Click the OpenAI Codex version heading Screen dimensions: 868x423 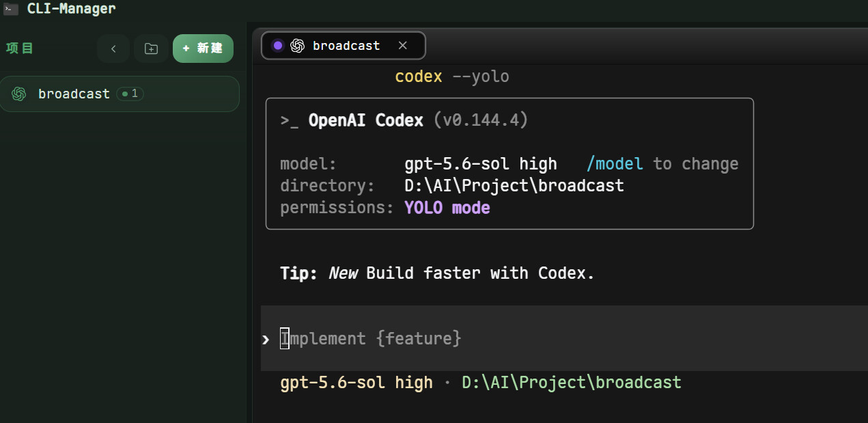[404, 121]
